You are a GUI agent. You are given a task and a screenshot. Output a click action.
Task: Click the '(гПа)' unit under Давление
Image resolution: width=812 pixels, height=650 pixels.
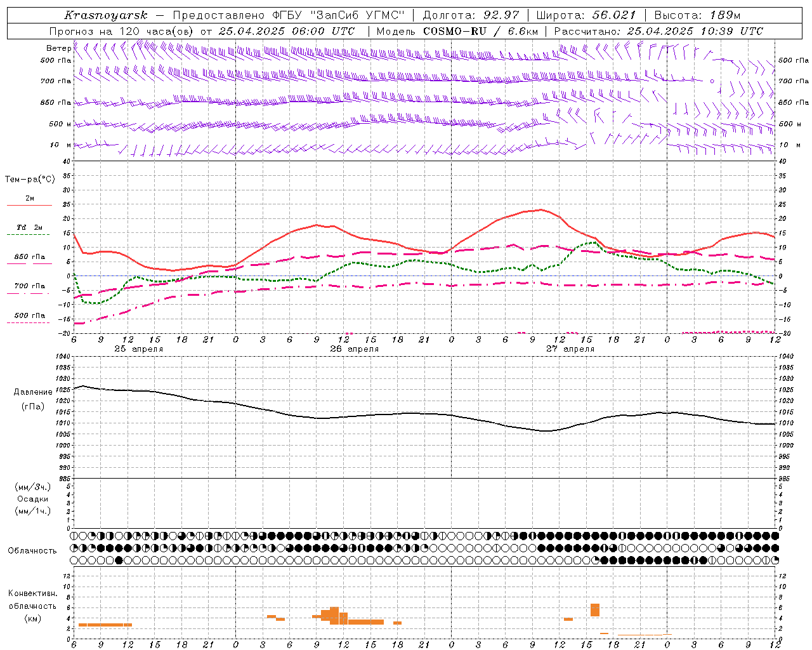tap(33, 407)
